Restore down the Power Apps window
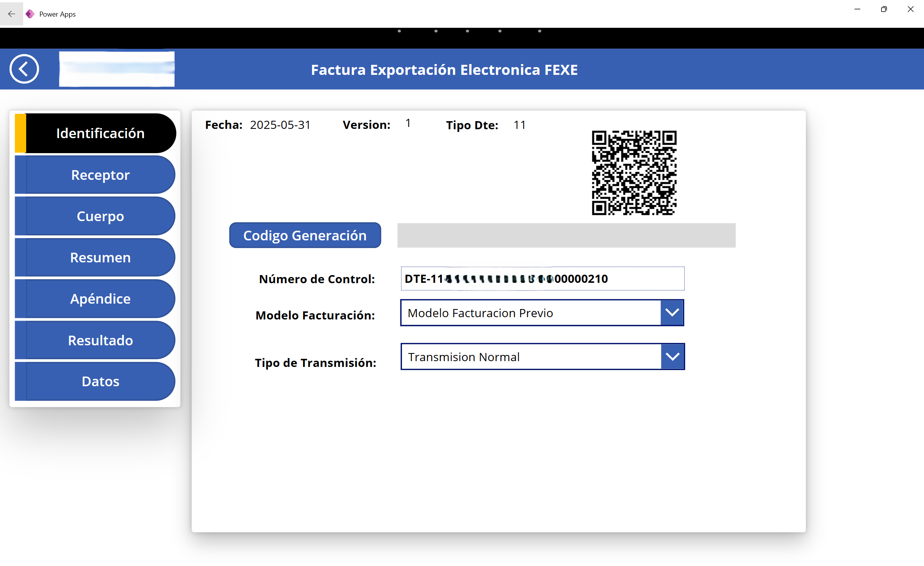 [883, 9]
